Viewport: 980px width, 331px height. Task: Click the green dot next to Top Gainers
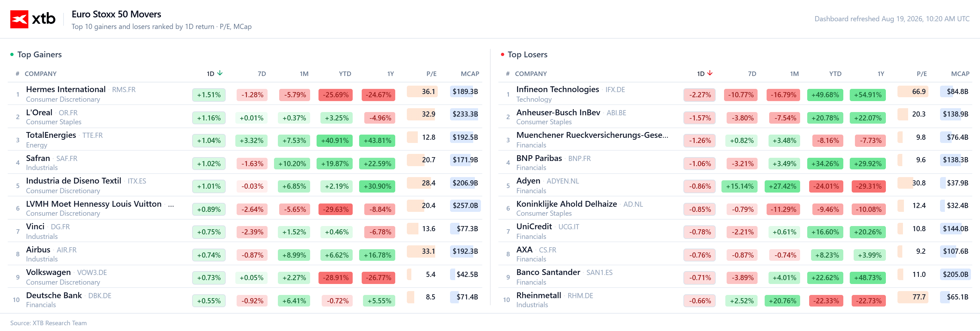12,55
